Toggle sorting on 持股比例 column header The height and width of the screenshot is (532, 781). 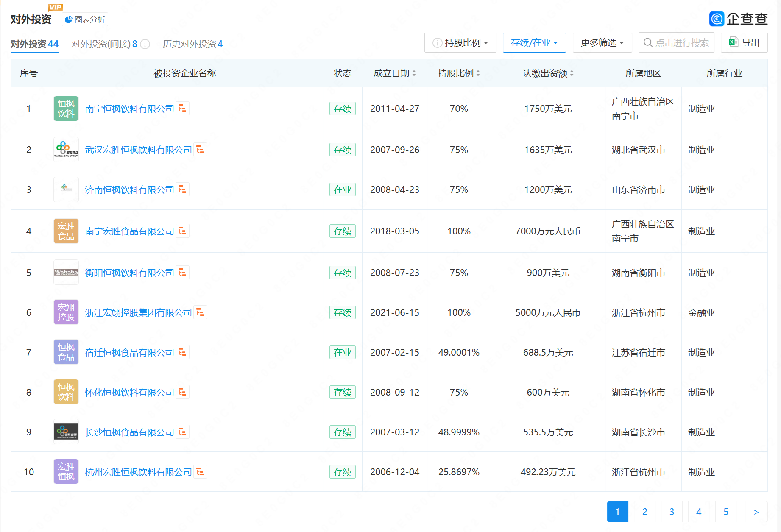coord(459,73)
